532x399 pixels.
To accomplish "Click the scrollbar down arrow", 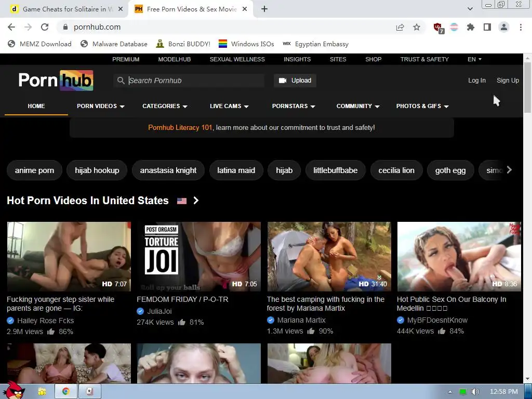I will tap(527, 379).
